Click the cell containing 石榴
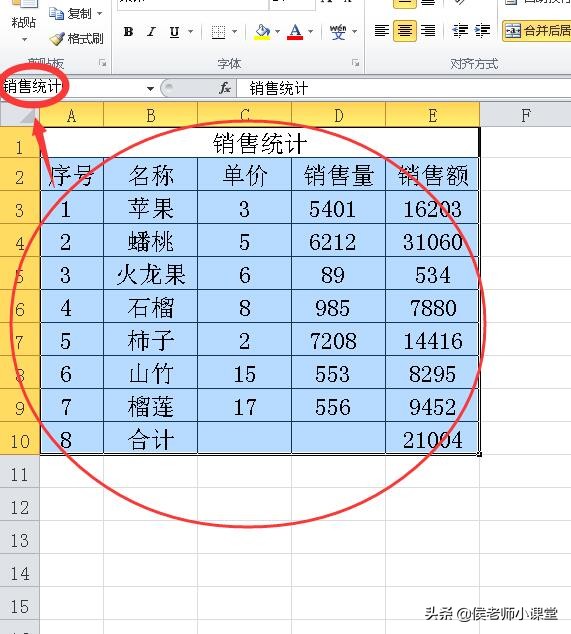Viewport: 571px width, 634px height. [x=151, y=306]
